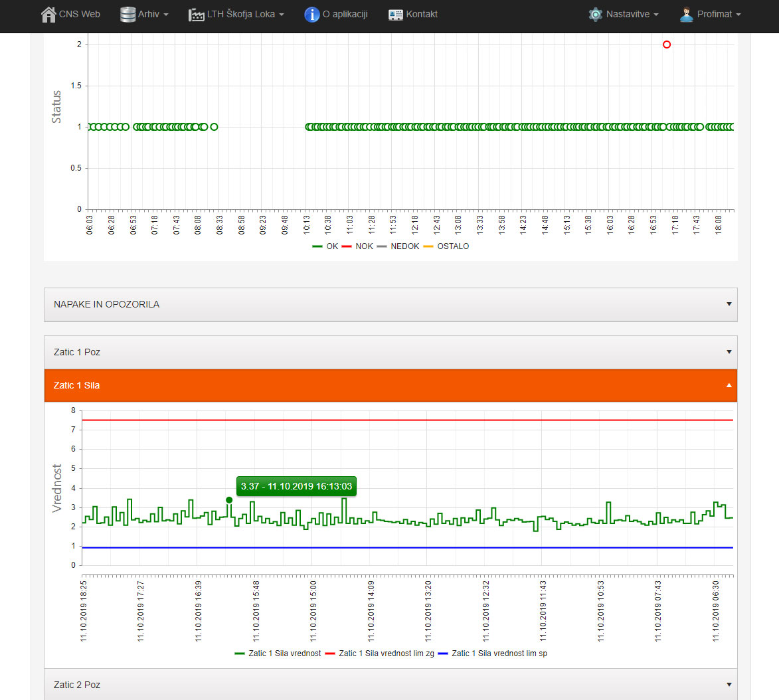Click the Arhiv database icon

[128, 14]
